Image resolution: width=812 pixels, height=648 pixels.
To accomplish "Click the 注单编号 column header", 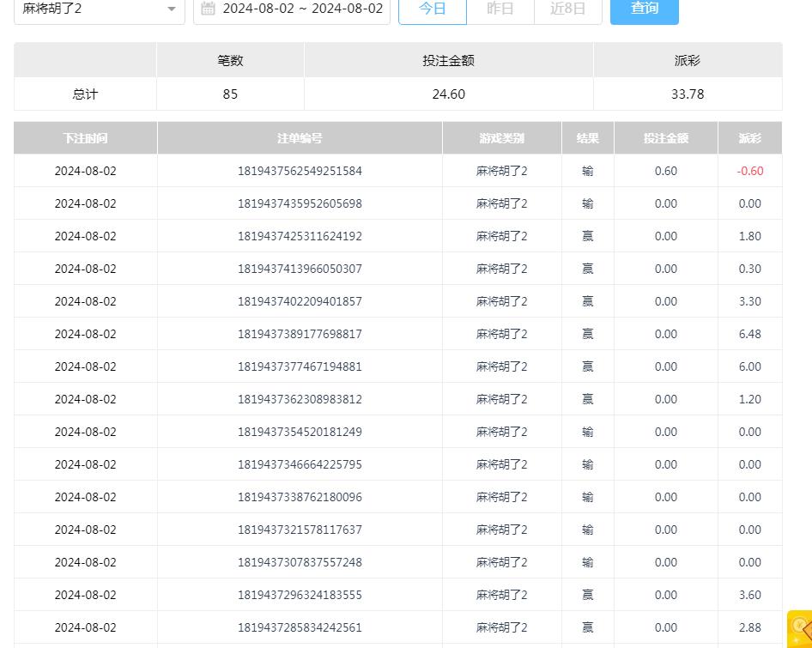I will coord(299,137).
